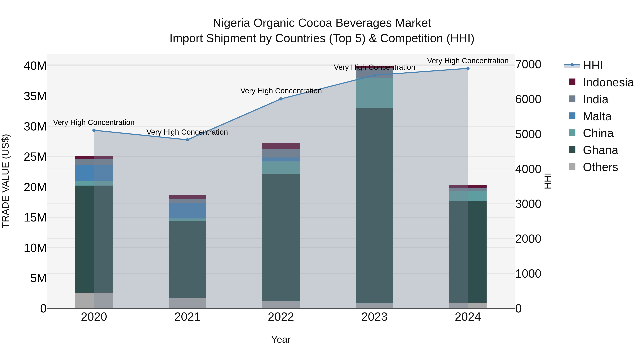This screenshot has width=644, height=362.
Task: Click the Indonesia legend color swatch
Action: point(572,82)
